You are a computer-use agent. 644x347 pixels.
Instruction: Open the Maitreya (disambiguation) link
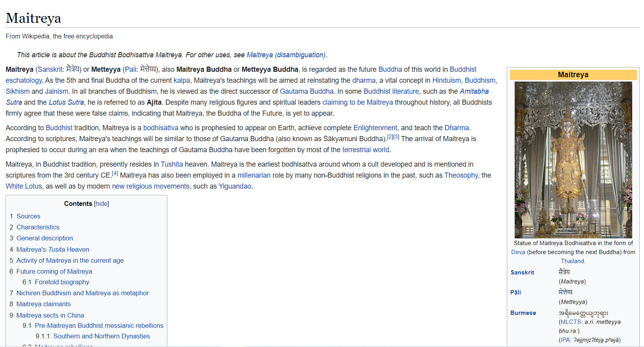[x=286, y=55]
